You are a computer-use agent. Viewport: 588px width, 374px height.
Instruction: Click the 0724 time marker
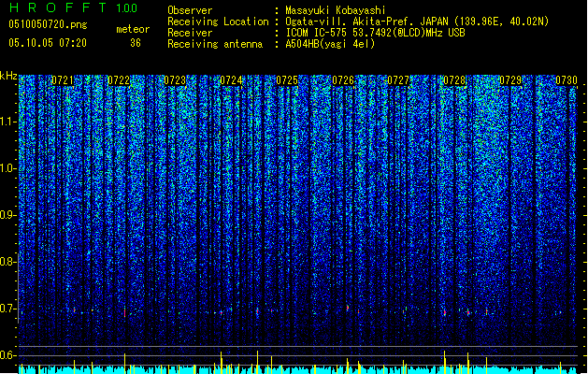231,80
